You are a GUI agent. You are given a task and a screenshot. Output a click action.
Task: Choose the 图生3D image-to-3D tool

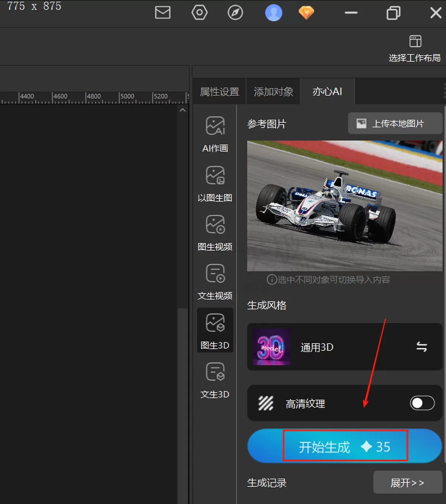(215, 330)
